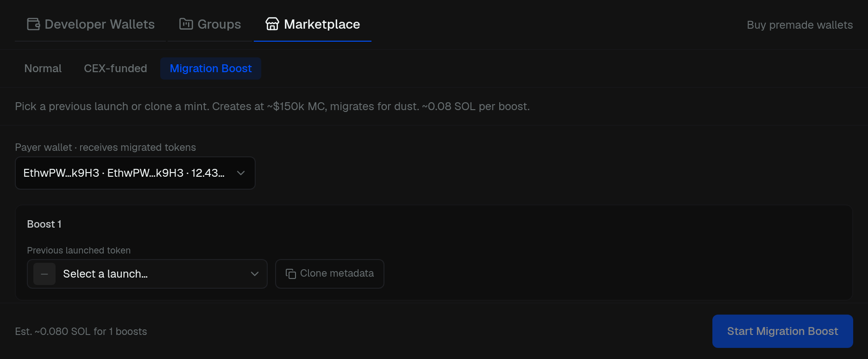Open the payer wallet EthwPW...k9H3 dropdown

(x=135, y=173)
